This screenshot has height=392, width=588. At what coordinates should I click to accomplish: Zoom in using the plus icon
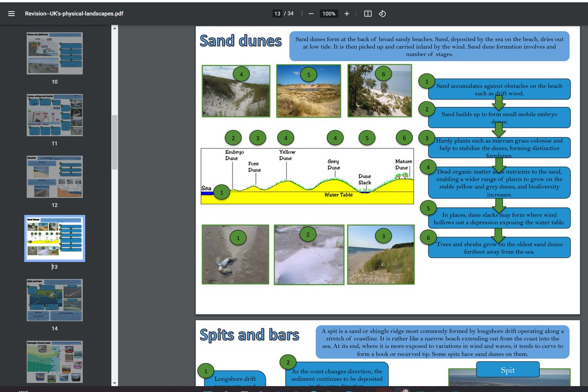point(346,14)
